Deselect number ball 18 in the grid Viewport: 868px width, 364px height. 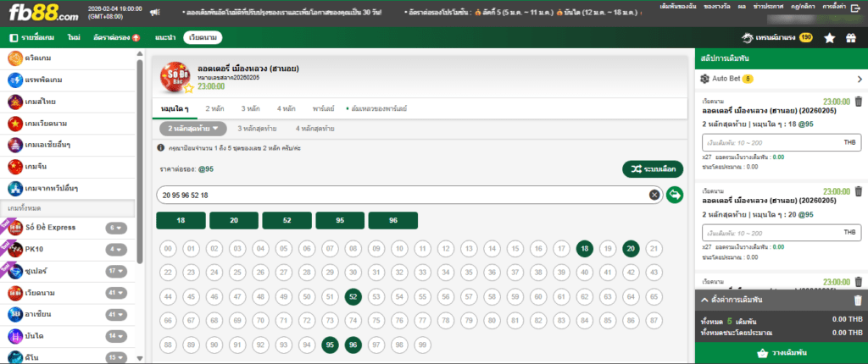tap(584, 249)
